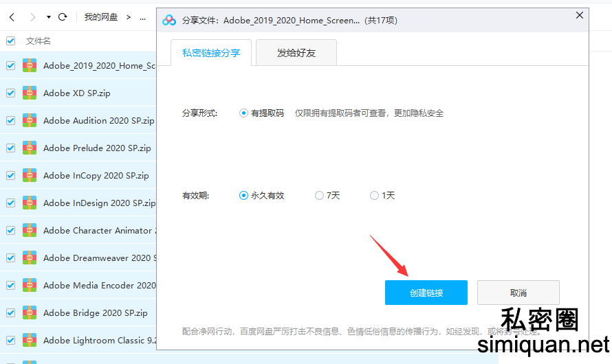612x364 pixels.
Task: Click the Adobe XD SP.zip file icon
Action: [x=30, y=93]
